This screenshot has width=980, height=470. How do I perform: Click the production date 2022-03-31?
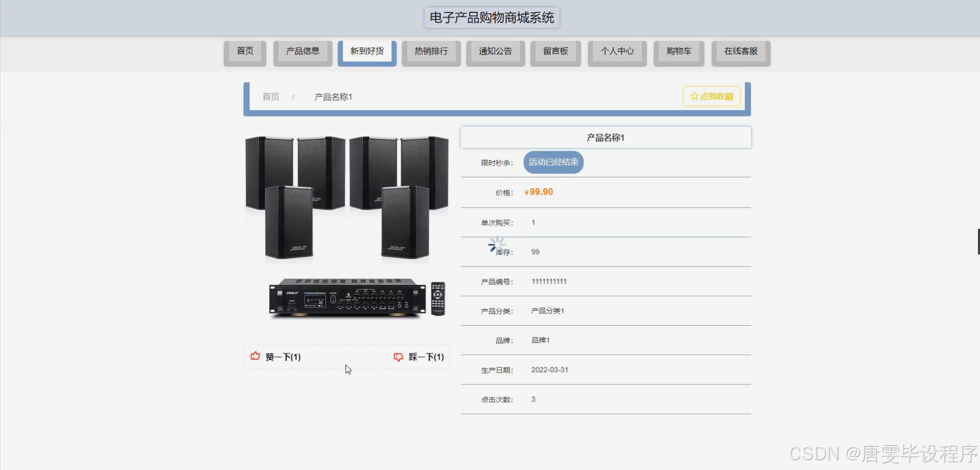tap(550, 370)
